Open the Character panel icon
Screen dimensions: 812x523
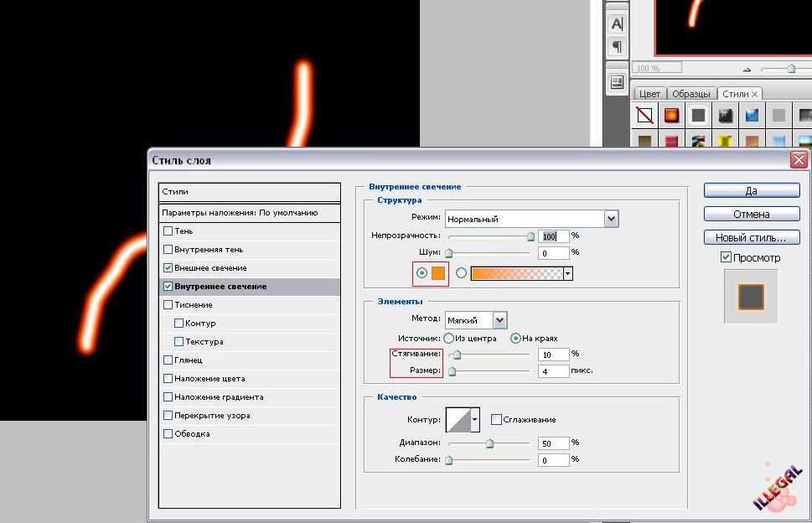pos(617,24)
